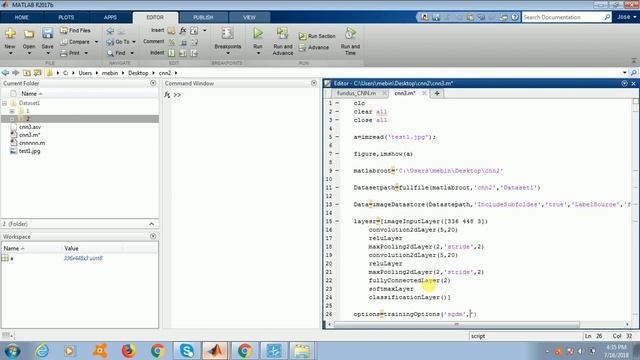Click the New file icon
The width and height of the screenshot is (640, 360).
[x=10, y=33]
